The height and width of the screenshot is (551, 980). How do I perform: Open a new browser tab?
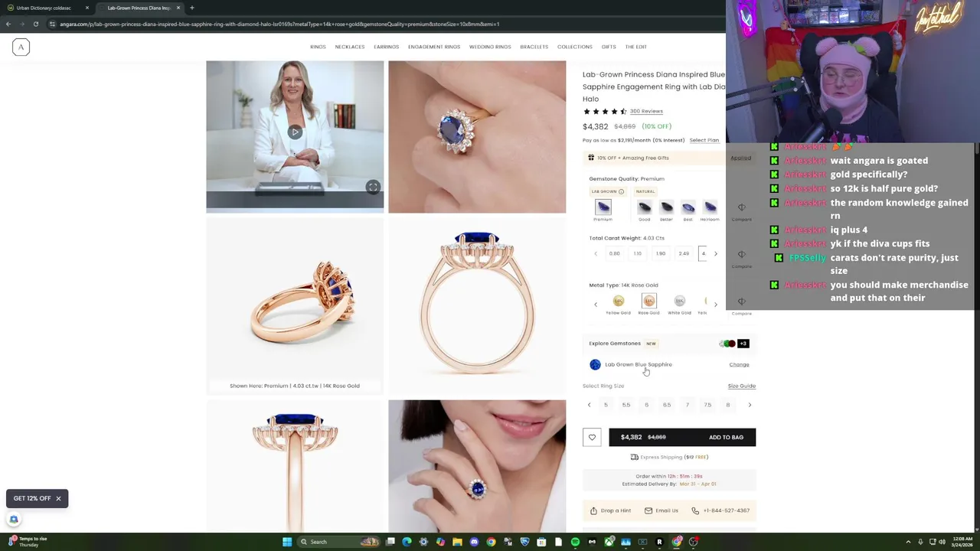pyautogui.click(x=191, y=8)
